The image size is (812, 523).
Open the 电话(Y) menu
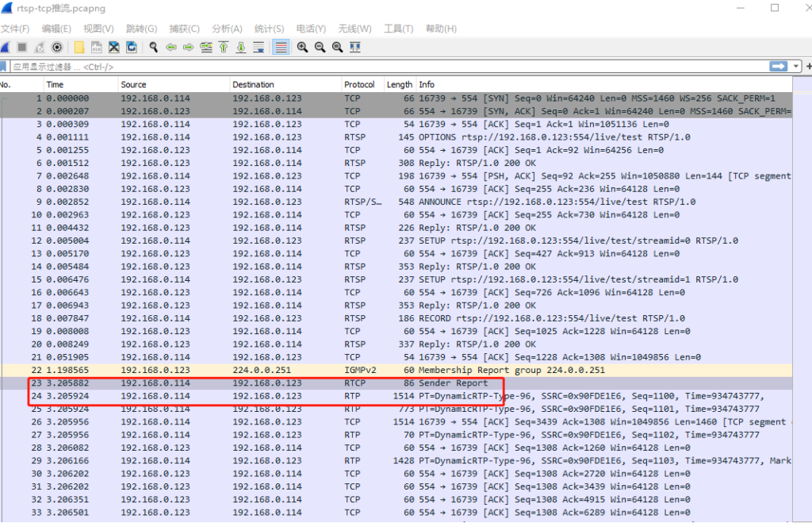pyautogui.click(x=311, y=29)
